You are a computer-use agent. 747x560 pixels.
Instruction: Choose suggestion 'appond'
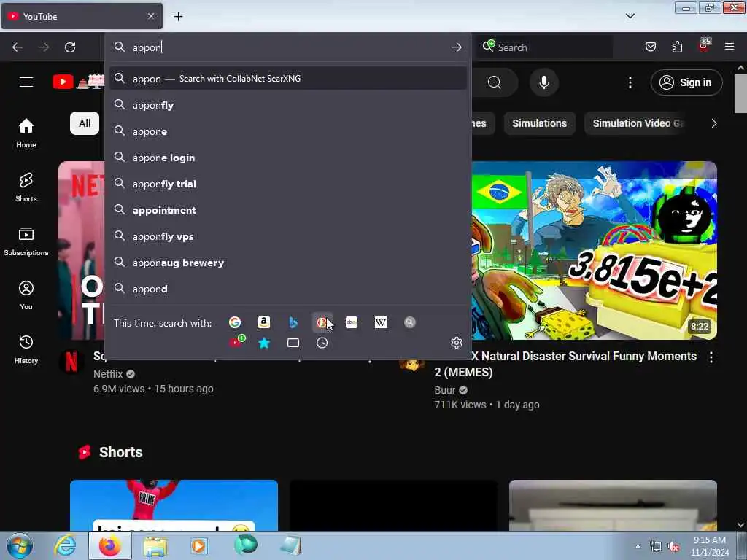[x=287, y=289]
